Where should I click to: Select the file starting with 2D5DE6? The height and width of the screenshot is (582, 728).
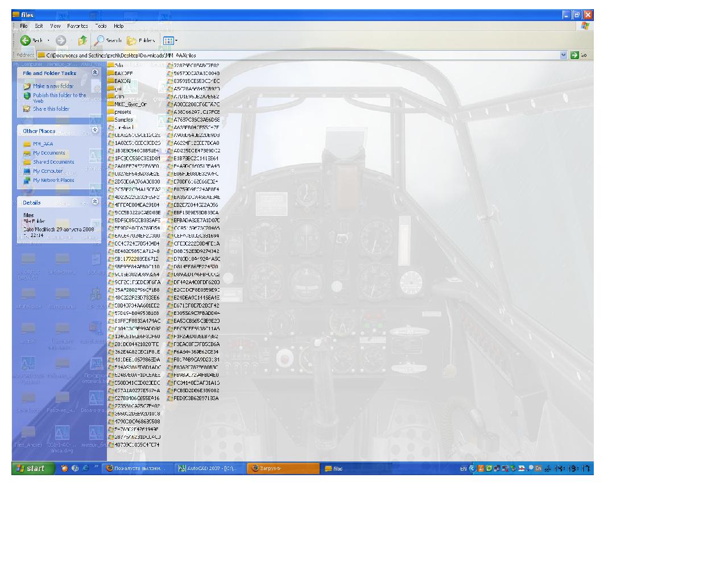pyautogui.click(x=134, y=182)
